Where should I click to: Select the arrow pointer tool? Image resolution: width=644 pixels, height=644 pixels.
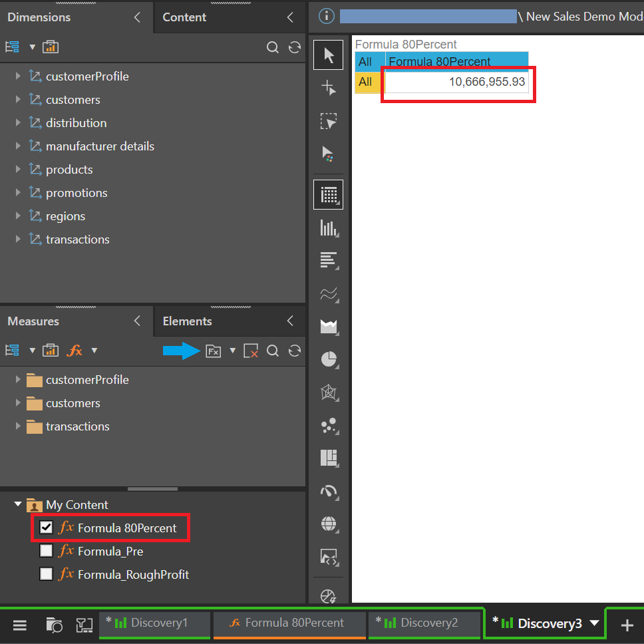tap(328, 55)
